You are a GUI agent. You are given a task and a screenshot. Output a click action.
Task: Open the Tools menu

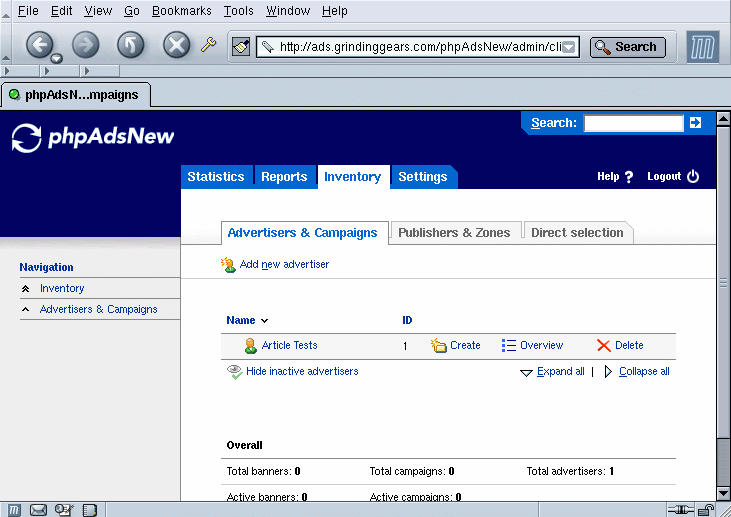[x=238, y=11]
